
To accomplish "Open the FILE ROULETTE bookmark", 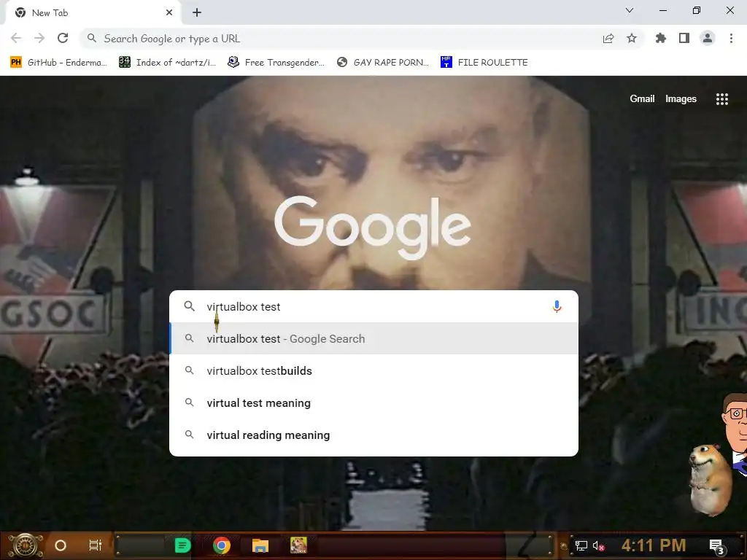I will tap(484, 63).
